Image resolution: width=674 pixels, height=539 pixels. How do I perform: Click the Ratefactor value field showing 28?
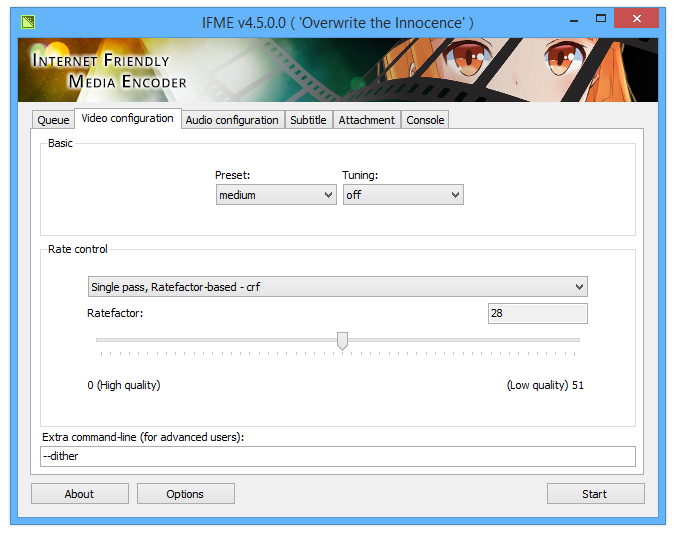click(537, 313)
